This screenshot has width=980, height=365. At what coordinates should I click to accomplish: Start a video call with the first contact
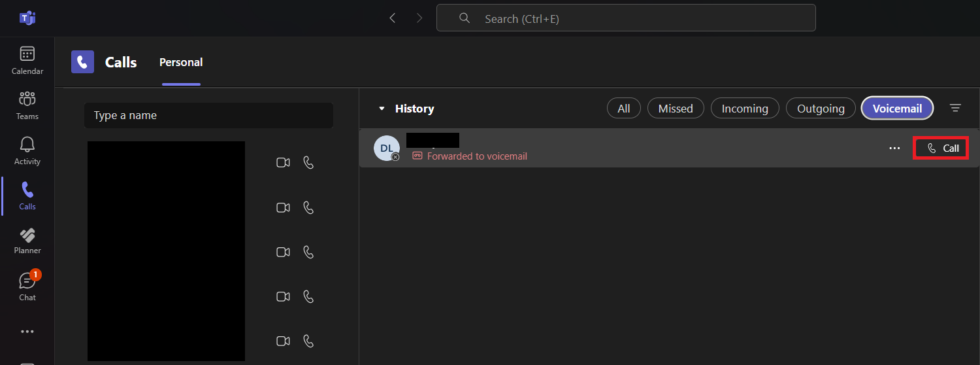click(283, 163)
